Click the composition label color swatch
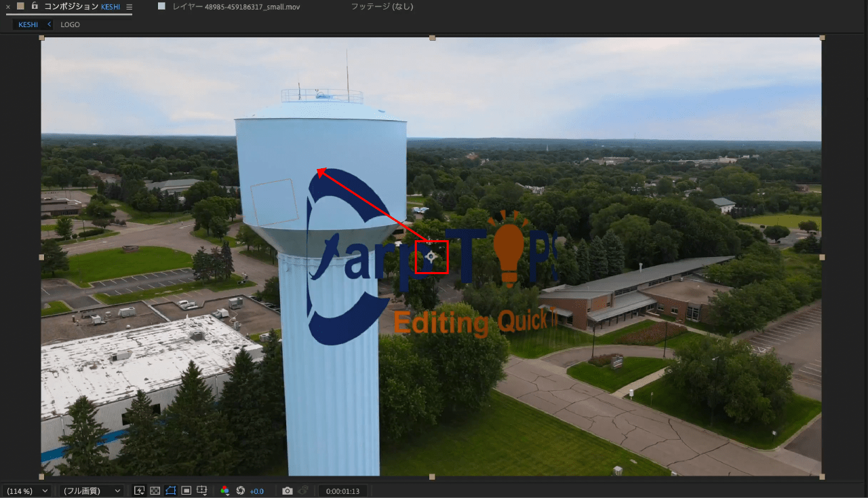 pos(20,6)
